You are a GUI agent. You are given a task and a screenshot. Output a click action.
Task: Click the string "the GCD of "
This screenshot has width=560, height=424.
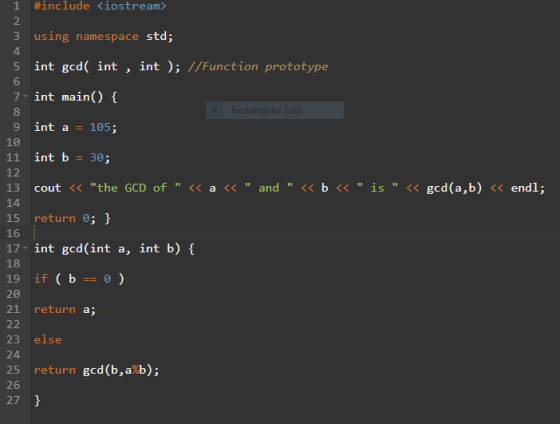click(x=135, y=188)
